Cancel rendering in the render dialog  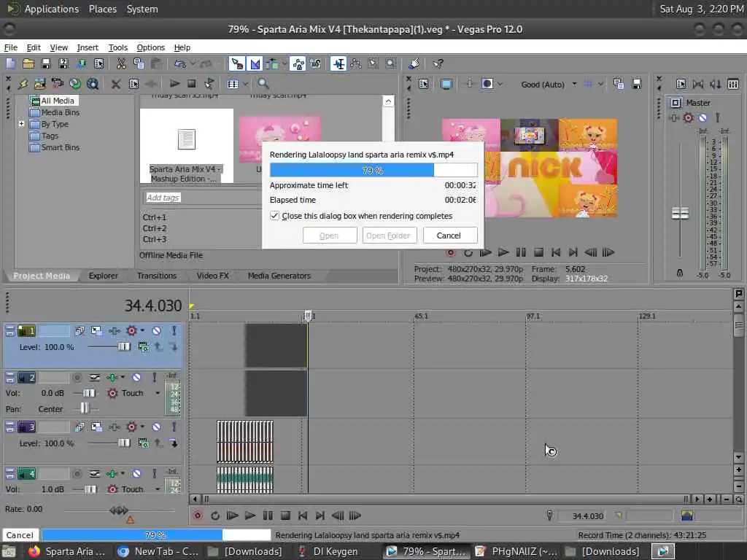449,236
